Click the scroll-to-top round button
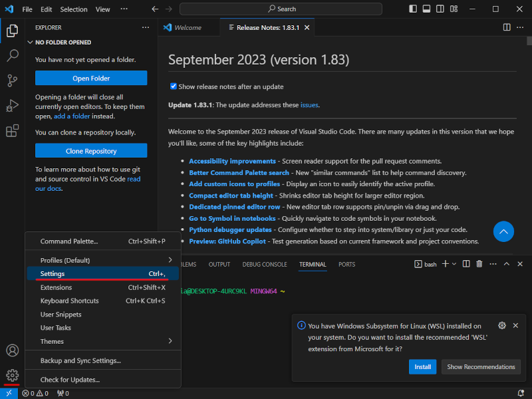532x399 pixels. pyautogui.click(x=503, y=231)
